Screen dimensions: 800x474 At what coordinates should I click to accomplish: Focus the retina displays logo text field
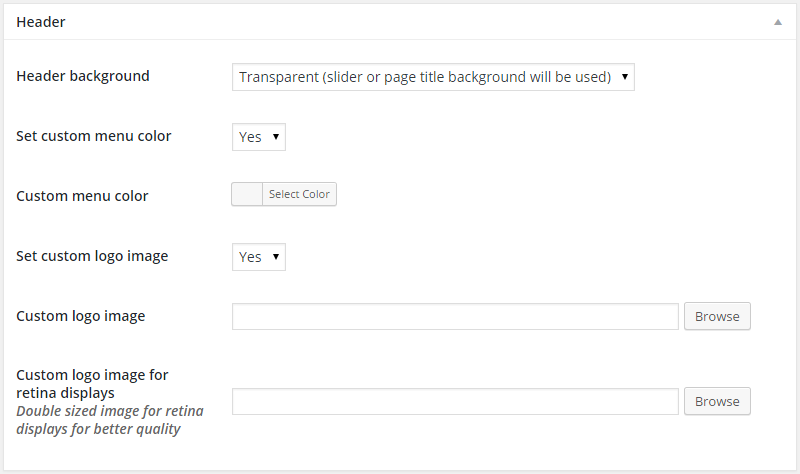click(455, 401)
